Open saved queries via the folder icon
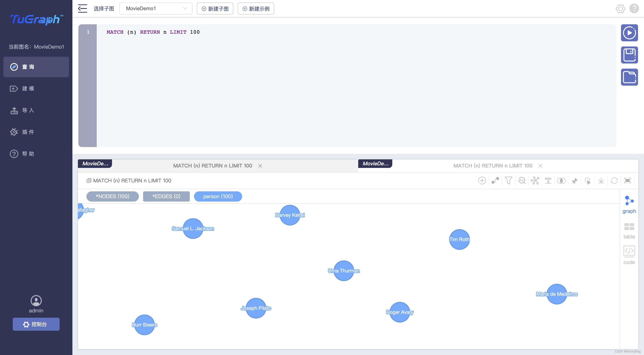The image size is (644, 355). [629, 77]
